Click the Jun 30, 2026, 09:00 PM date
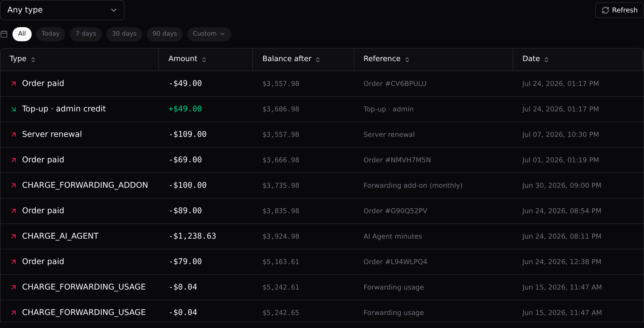 click(562, 185)
